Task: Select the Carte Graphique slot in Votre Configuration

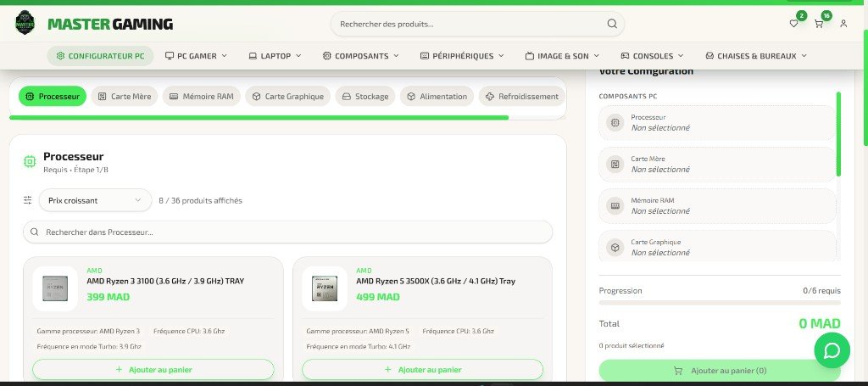Action: [717, 246]
